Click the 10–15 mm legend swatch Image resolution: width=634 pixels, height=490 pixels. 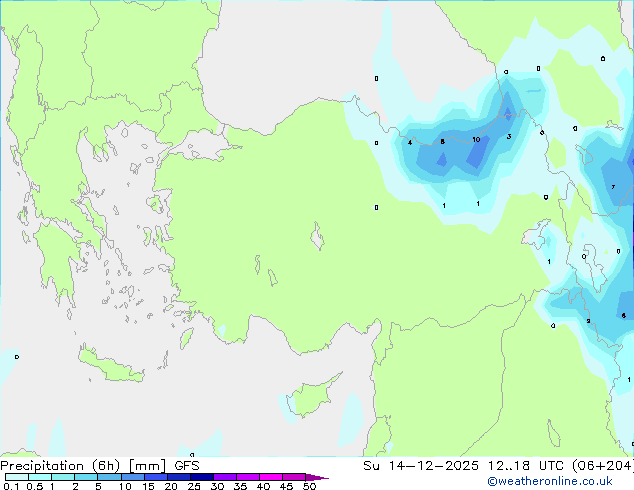[132, 477]
